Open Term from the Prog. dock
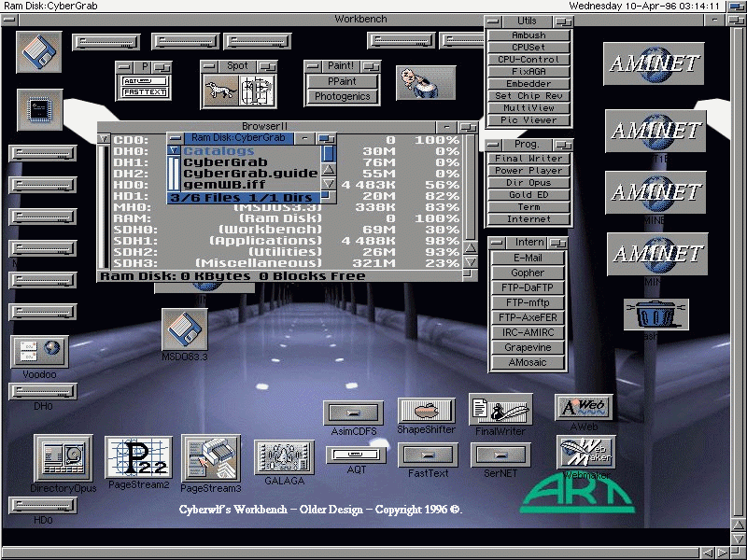The height and width of the screenshot is (560, 747). click(529, 206)
